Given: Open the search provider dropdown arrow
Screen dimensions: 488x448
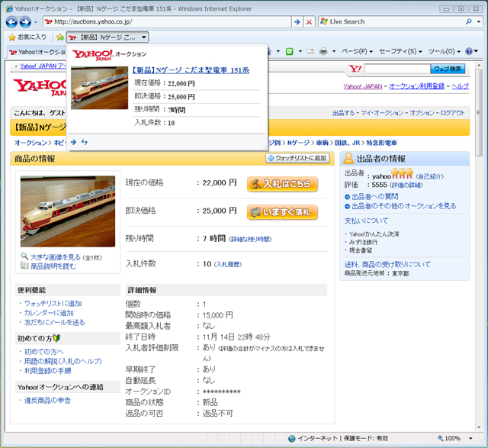Looking at the screenshot, I should pyautogui.click(x=478, y=22).
